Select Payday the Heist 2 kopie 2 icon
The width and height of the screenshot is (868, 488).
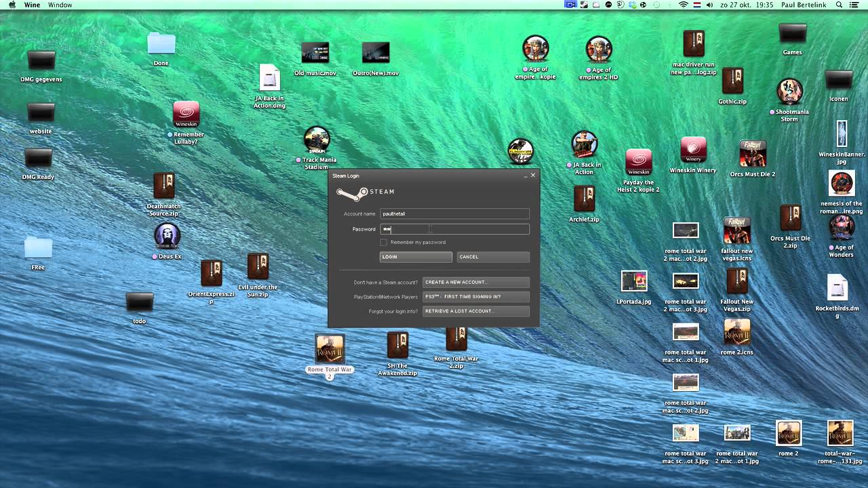(x=638, y=163)
